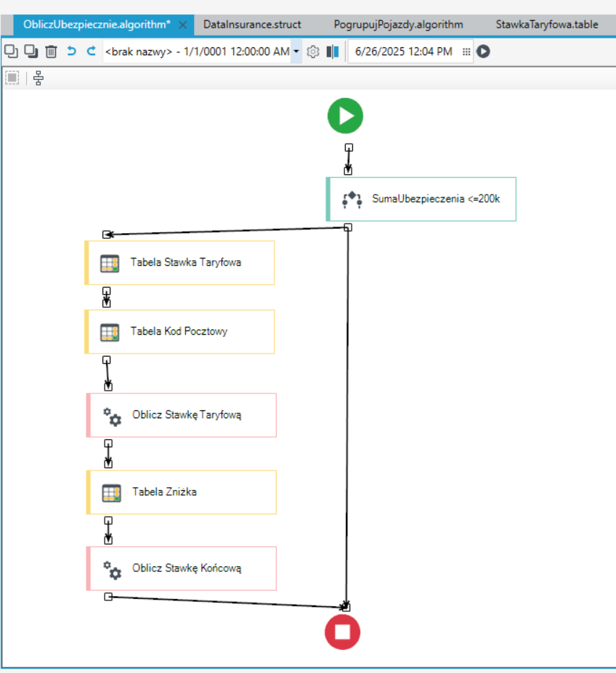Open the StawkaTaryfowa.table tab

(547, 25)
